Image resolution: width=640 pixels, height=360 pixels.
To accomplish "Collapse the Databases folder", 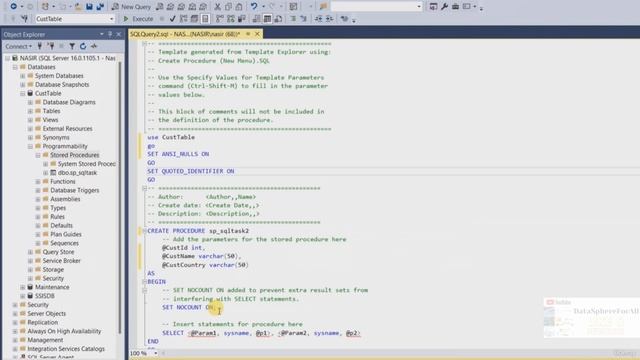I will click(15, 67).
